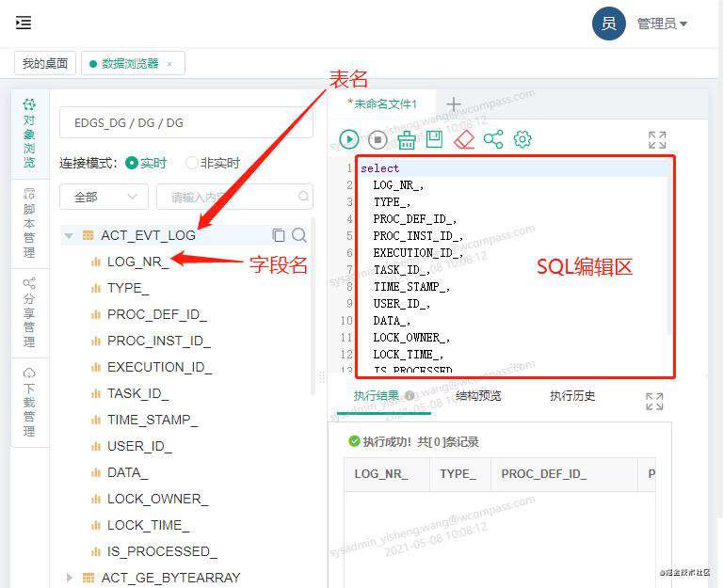Select LOG_NR_ field in tree

click(x=137, y=262)
